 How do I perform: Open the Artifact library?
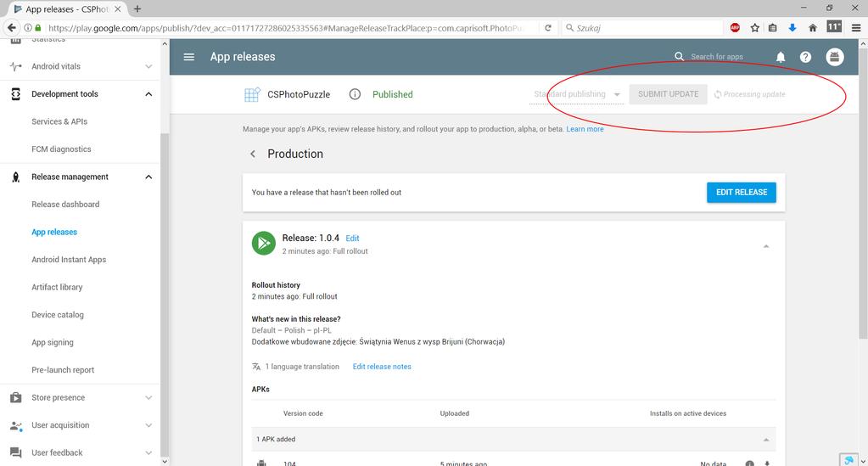(x=57, y=288)
